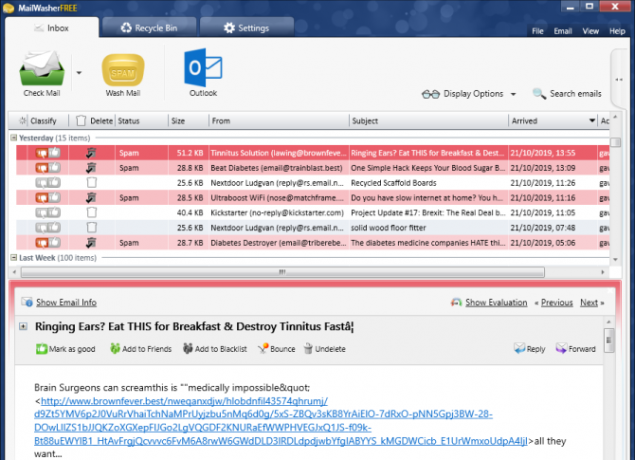The image size is (635, 460).
Task: Check delete box for Recycled Scaffold Boards
Action: tap(92, 183)
